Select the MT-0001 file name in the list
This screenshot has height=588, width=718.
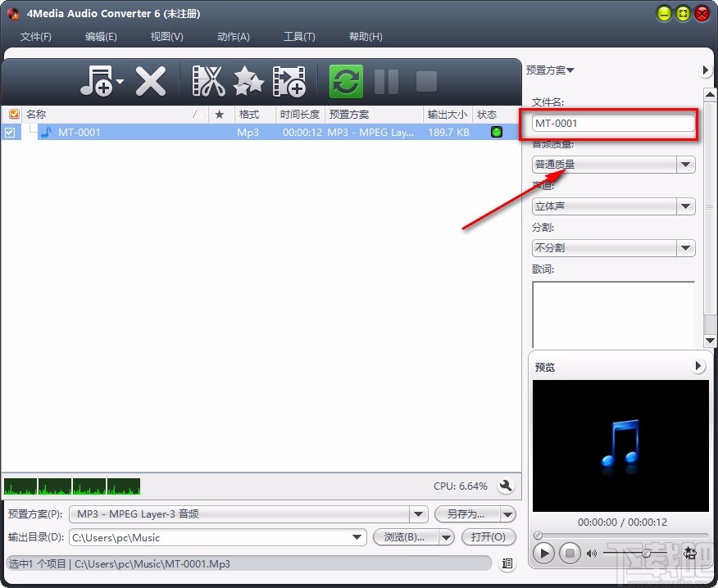[80, 132]
